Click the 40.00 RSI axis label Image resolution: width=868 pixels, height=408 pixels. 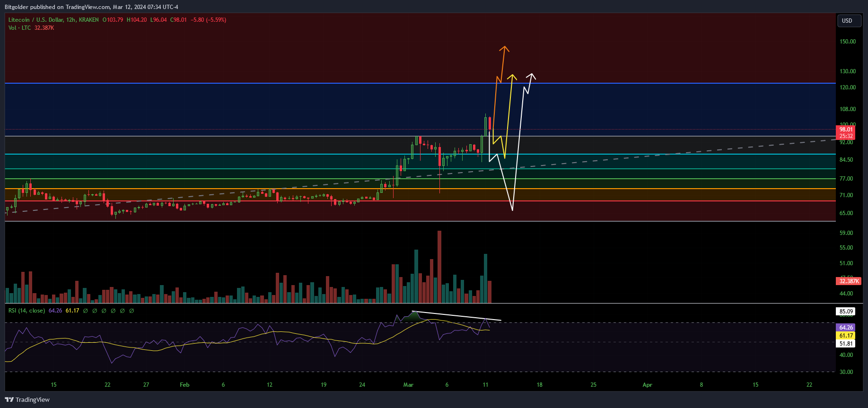846,355
